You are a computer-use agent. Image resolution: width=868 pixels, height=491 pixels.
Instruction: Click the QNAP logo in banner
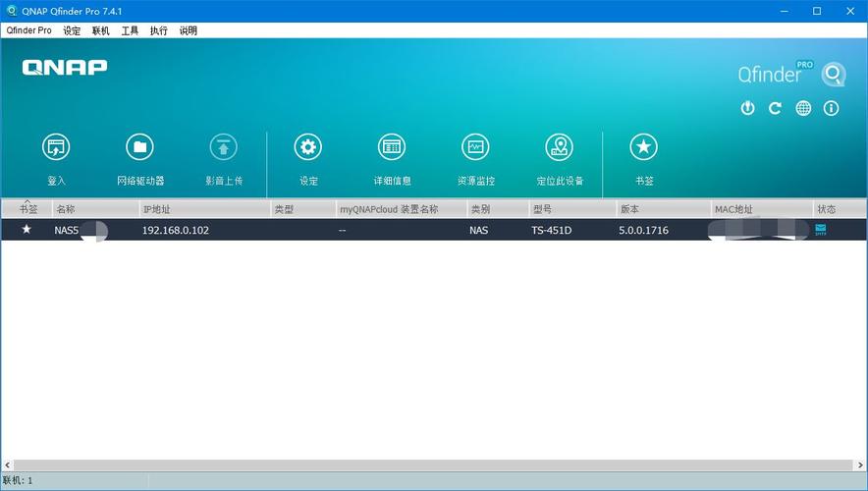pos(65,68)
